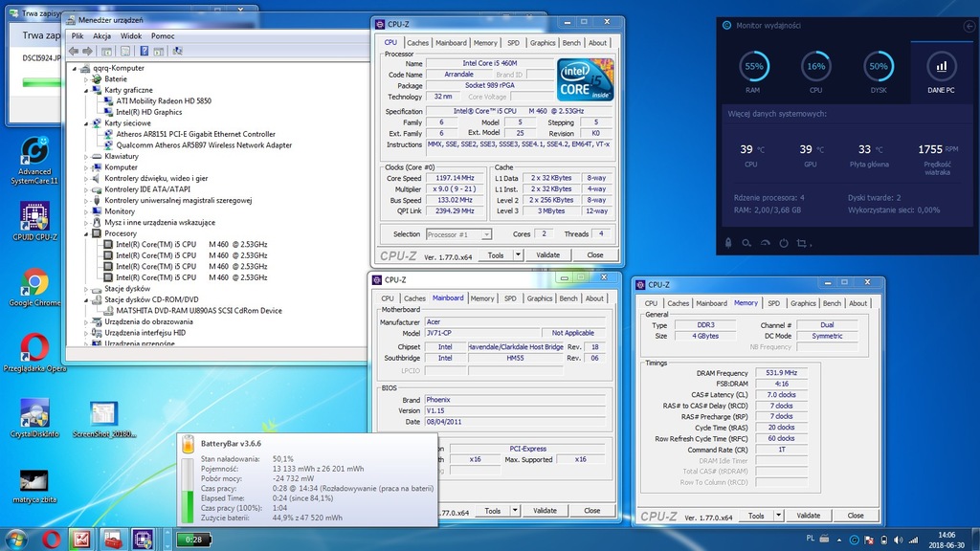Viewport: 980px width, 551px height.
Task: Click the Properties sheet icon in Menedżer urządzeń toolbar
Action: tap(125, 52)
